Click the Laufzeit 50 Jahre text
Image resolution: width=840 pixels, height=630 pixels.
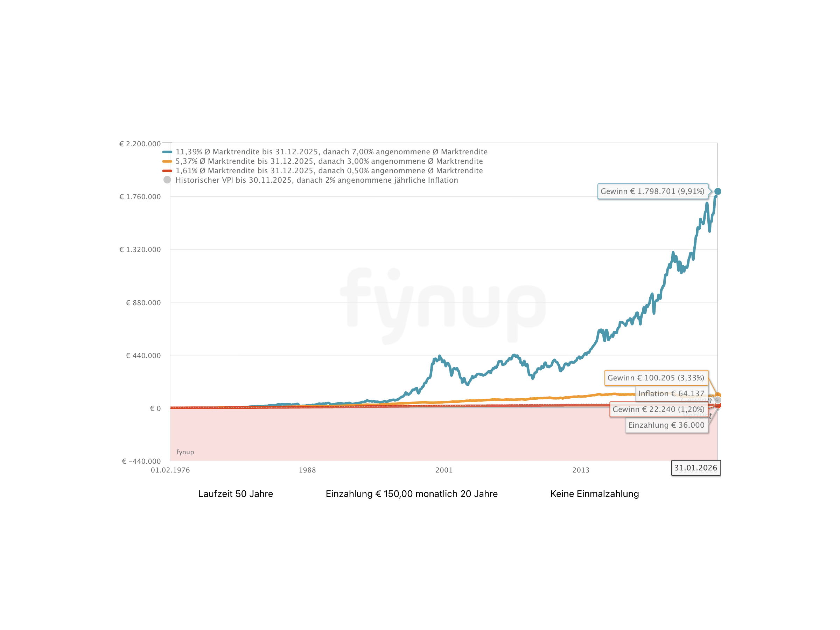pyautogui.click(x=236, y=493)
